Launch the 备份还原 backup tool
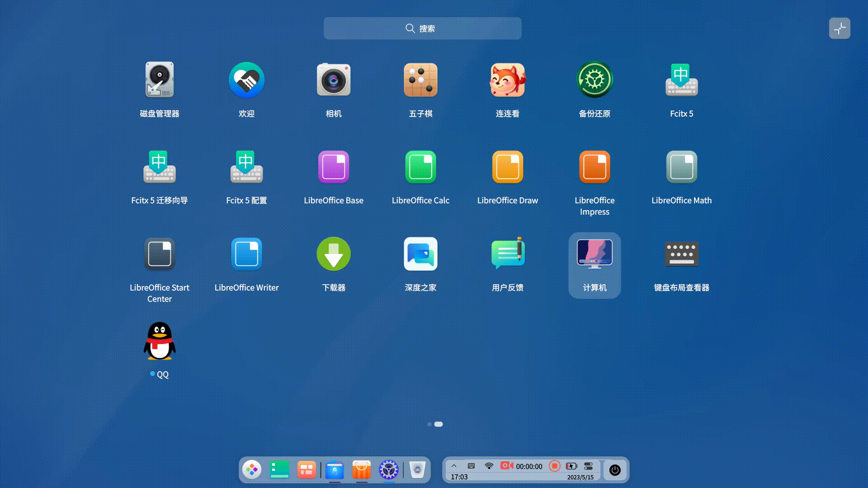 coord(594,80)
